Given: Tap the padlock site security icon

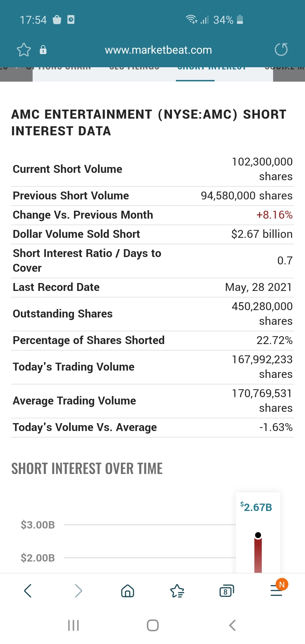Looking at the screenshot, I should click(x=43, y=50).
